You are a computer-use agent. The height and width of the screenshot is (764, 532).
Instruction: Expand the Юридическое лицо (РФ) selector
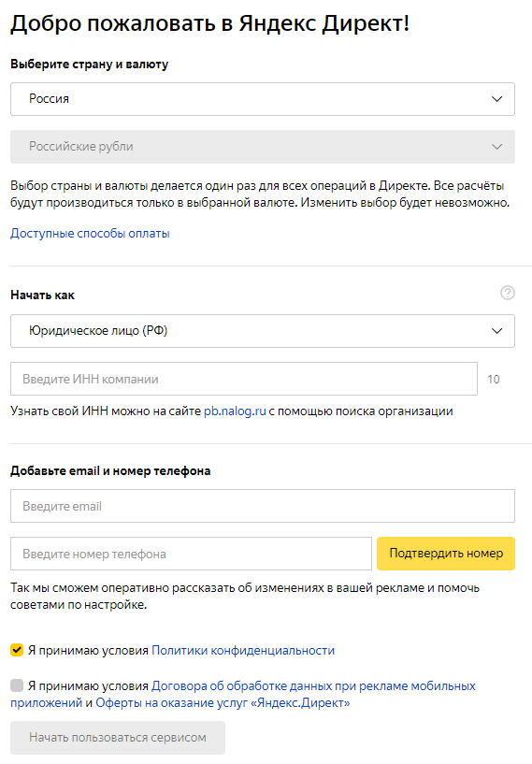263,331
